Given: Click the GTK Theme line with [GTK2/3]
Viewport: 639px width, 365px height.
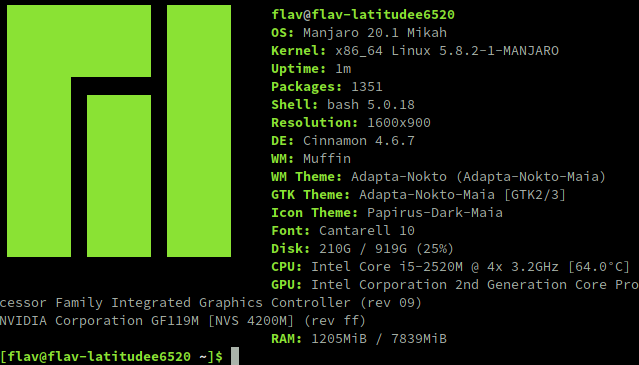Looking at the screenshot, I should pyautogui.click(x=419, y=194).
